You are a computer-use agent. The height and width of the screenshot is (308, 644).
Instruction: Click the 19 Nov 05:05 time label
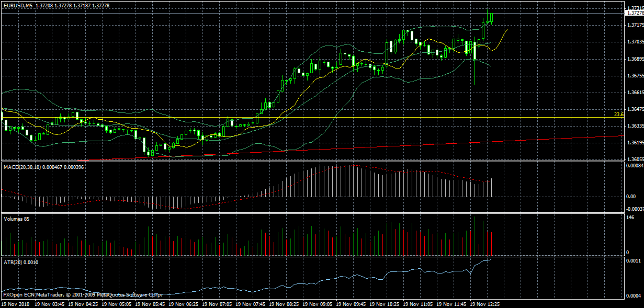click(116, 303)
